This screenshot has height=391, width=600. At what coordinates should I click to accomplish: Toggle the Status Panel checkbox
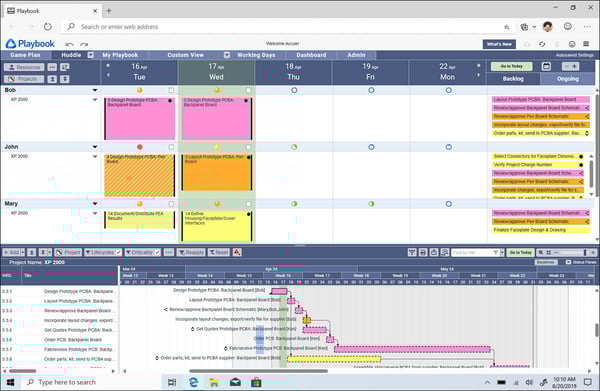point(568,262)
